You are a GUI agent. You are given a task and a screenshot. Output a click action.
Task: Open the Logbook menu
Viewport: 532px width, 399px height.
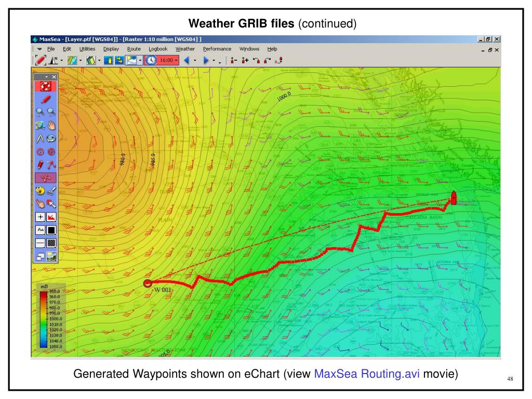[x=158, y=49]
